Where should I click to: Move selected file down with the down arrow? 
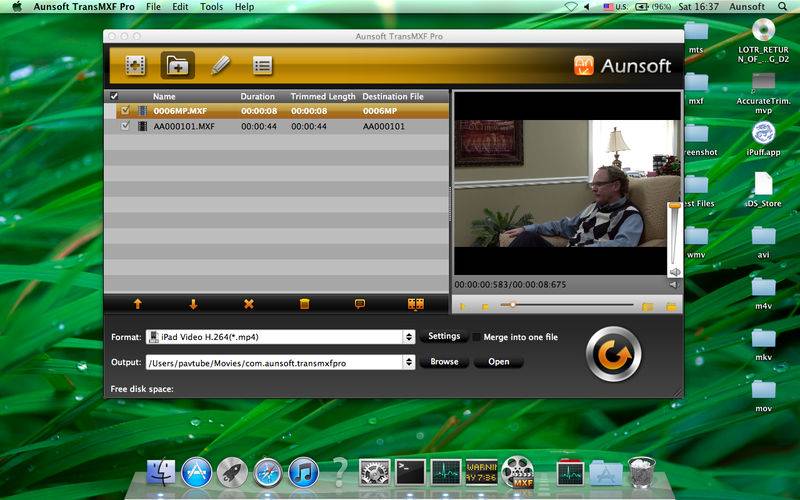193,304
